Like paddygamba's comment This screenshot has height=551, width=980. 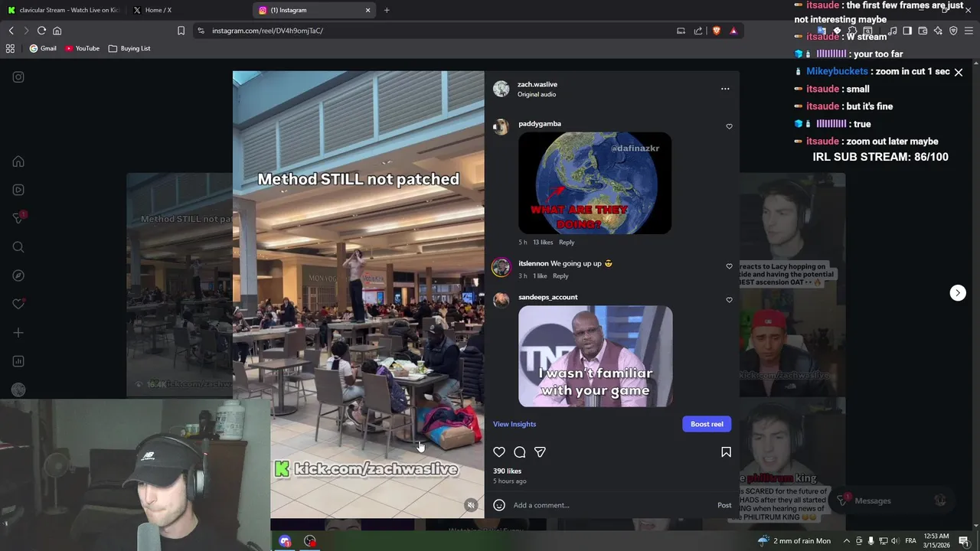729,126
